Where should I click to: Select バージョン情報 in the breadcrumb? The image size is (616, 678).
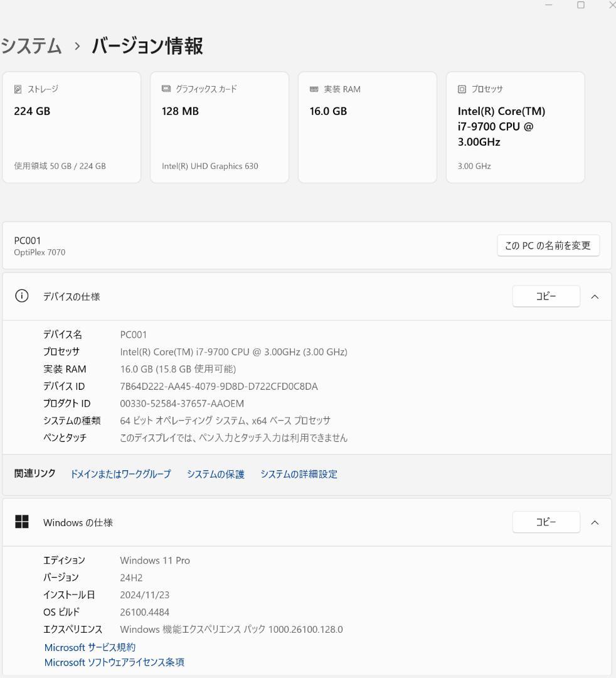[x=146, y=46]
